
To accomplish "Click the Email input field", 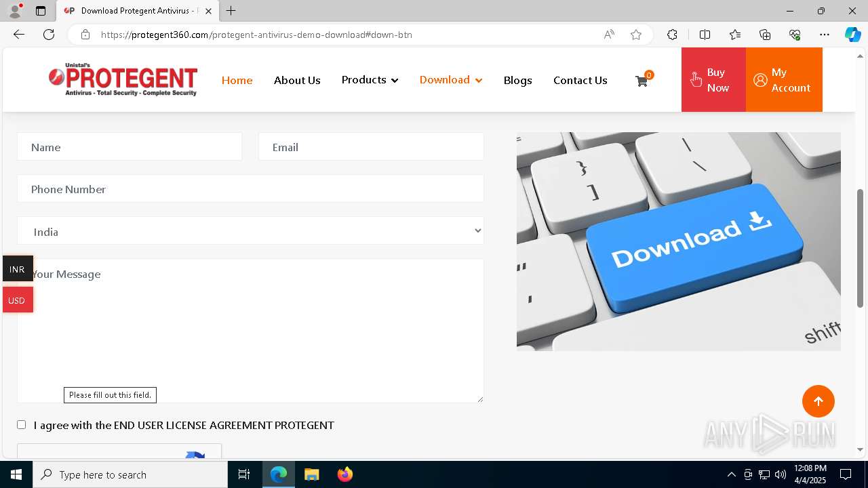I will pyautogui.click(x=371, y=146).
